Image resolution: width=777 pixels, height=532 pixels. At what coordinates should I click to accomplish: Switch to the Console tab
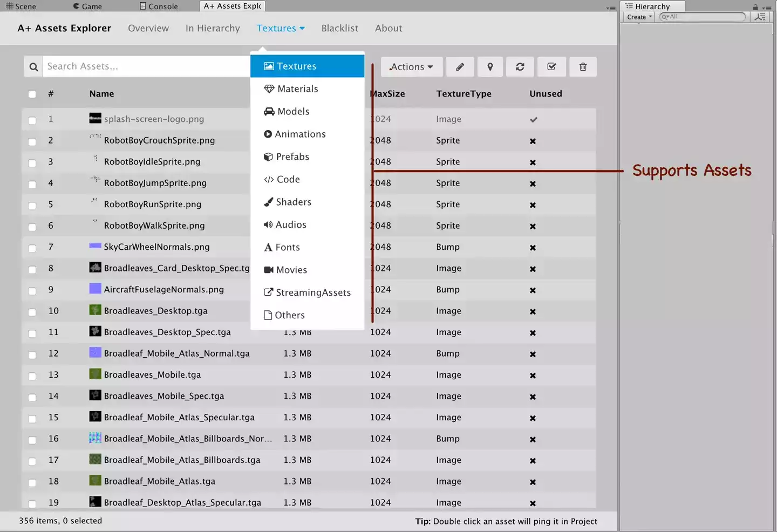pos(159,6)
